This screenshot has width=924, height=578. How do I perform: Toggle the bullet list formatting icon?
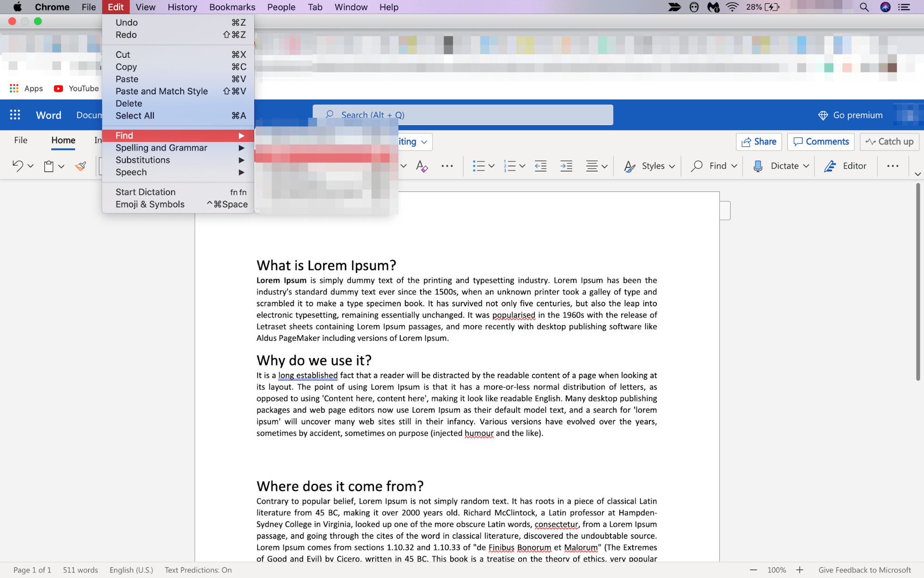[478, 166]
